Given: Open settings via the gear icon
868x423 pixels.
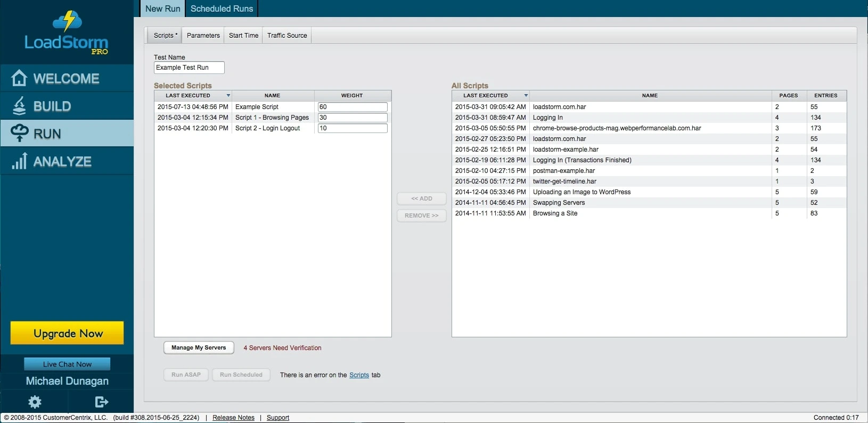Looking at the screenshot, I should [35, 402].
